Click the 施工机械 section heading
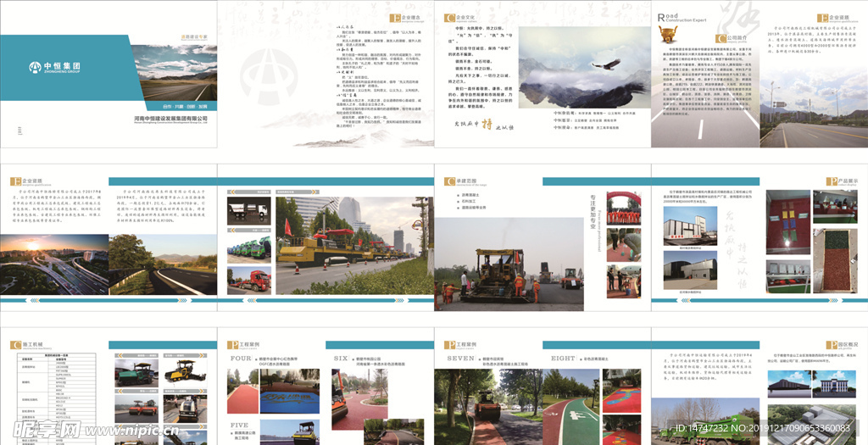The height and width of the screenshot is (445, 868). [33, 344]
